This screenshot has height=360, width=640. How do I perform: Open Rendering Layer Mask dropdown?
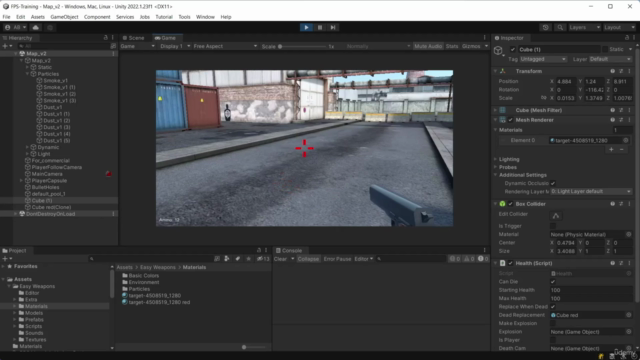point(591,191)
